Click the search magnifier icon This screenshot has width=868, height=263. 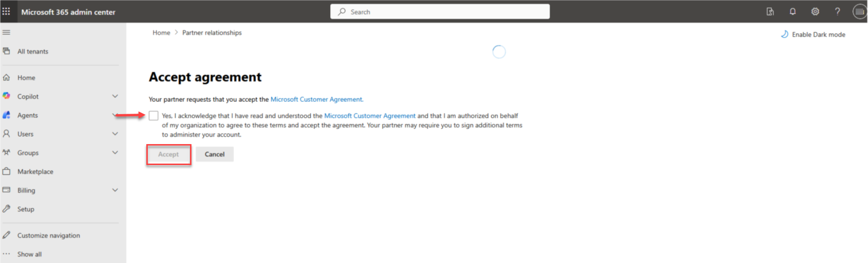[342, 11]
